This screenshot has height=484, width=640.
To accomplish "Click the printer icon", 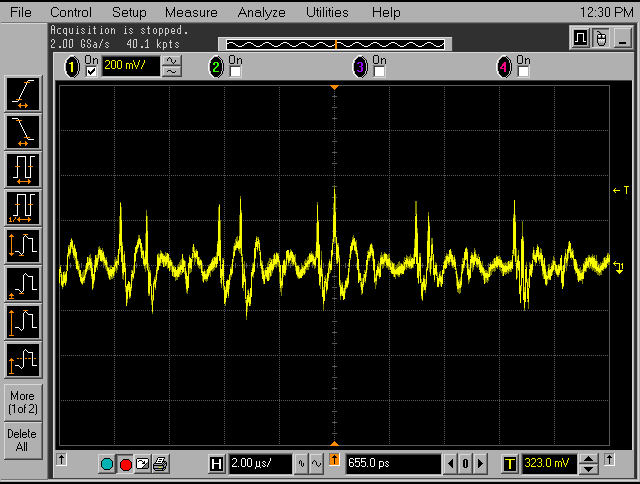I will [x=160, y=464].
